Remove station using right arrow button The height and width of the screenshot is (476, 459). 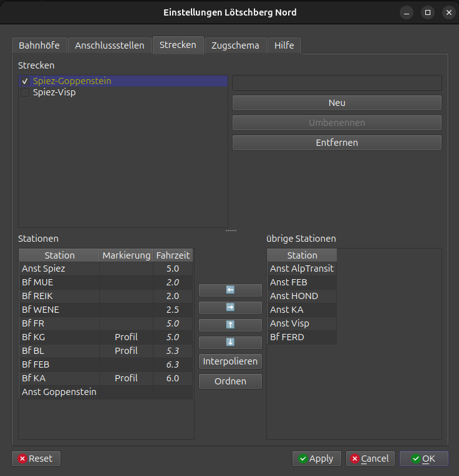tap(230, 308)
